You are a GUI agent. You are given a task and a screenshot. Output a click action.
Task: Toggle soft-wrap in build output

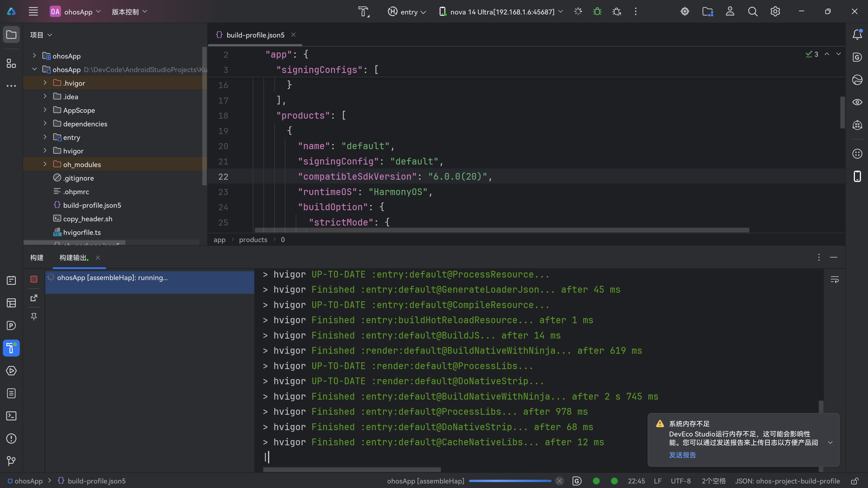tap(834, 279)
